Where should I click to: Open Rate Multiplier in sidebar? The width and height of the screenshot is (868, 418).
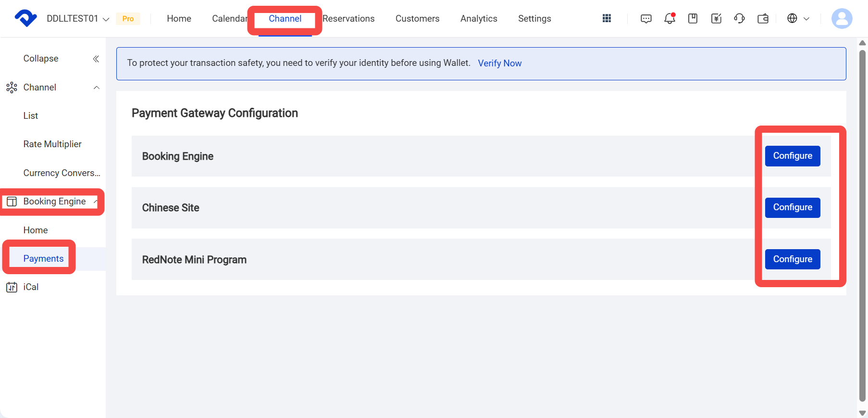click(x=52, y=144)
